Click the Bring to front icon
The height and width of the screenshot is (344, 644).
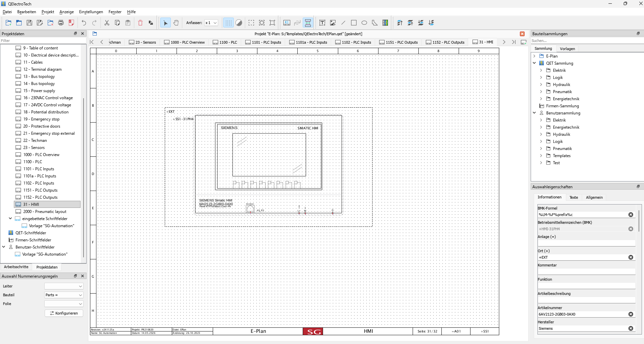tap(400, 23)
